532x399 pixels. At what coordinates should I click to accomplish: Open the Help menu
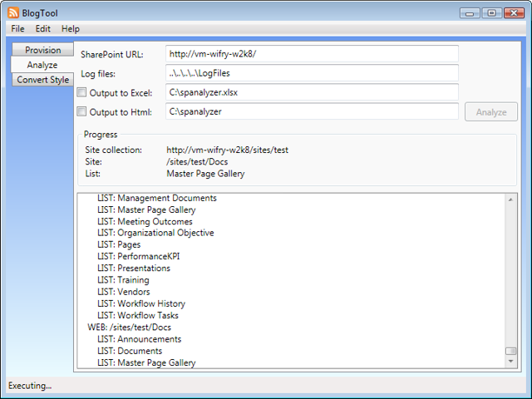[x=70, y=29]
